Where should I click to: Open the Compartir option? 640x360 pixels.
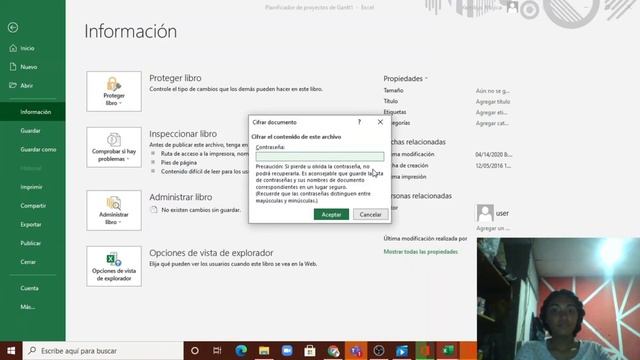(33, 206)
